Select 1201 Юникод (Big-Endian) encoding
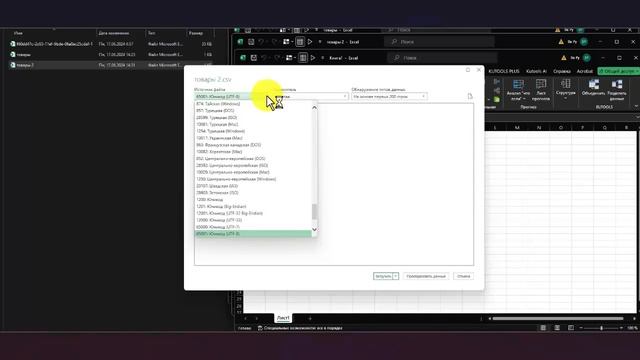The image size is (640, 360). (x=253, y=207)
